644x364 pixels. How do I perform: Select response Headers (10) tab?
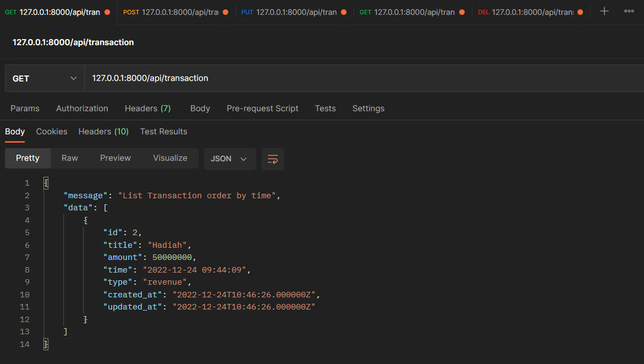tap(103, 132)
